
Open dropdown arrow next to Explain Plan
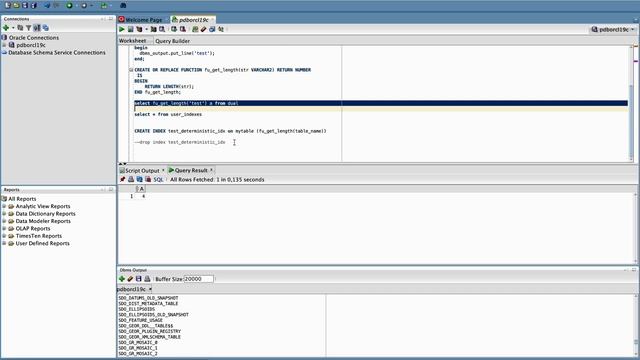[x=147, y=29]
